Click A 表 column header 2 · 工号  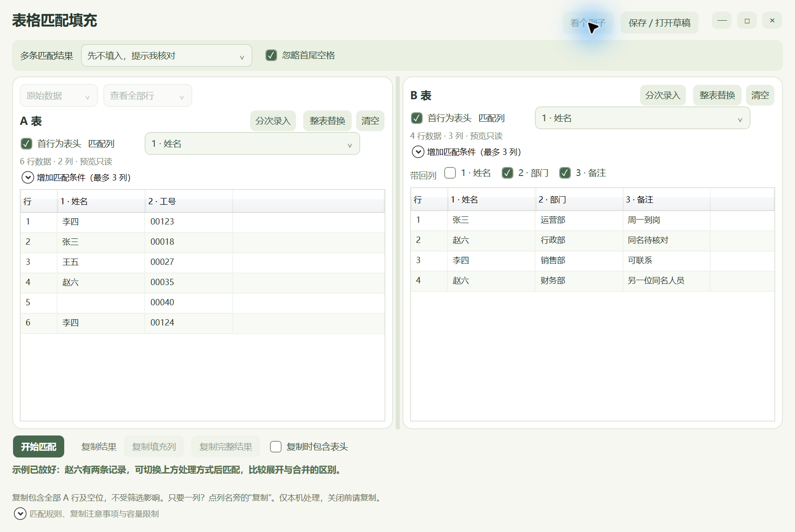pos(189,202)
